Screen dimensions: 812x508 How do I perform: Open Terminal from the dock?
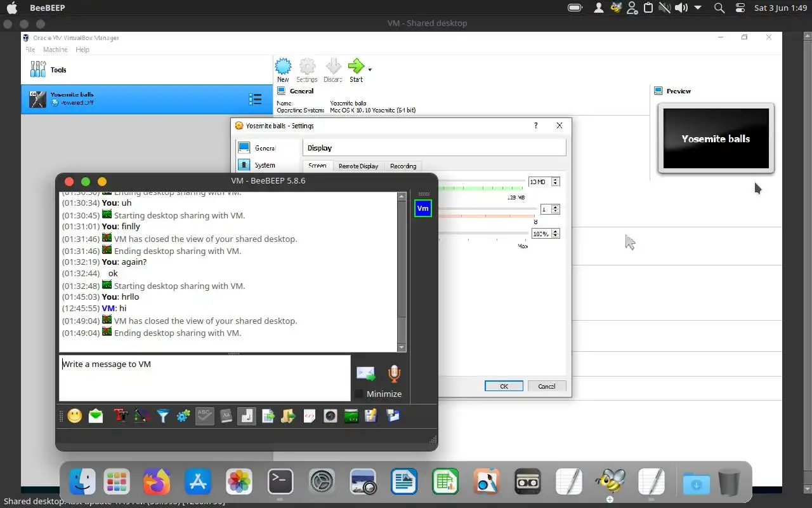(x=280, y=482)
